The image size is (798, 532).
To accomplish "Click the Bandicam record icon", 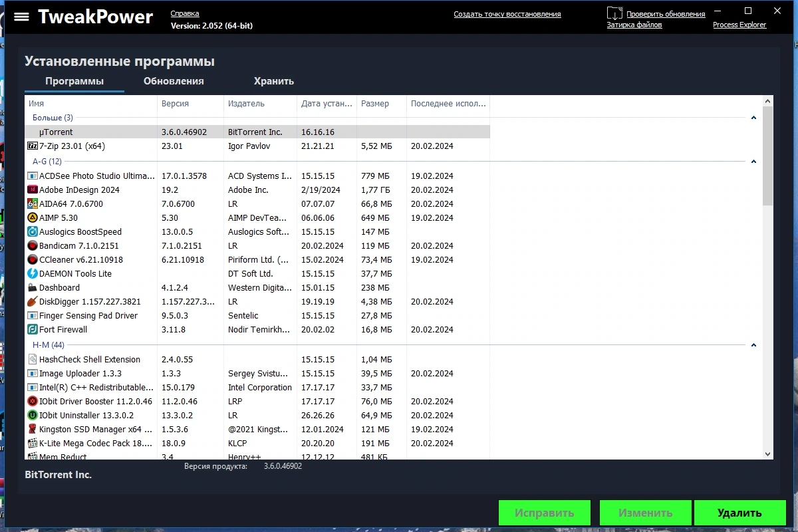I will [33, 246].
